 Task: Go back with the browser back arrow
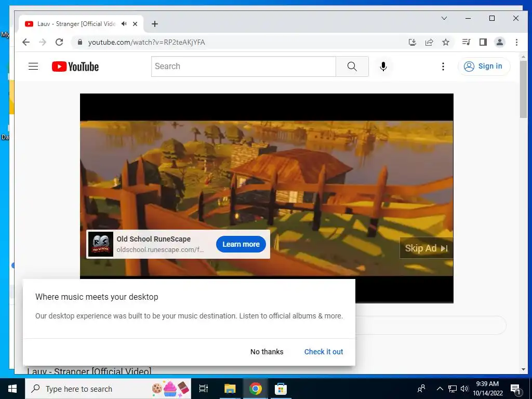coord(26,42)
